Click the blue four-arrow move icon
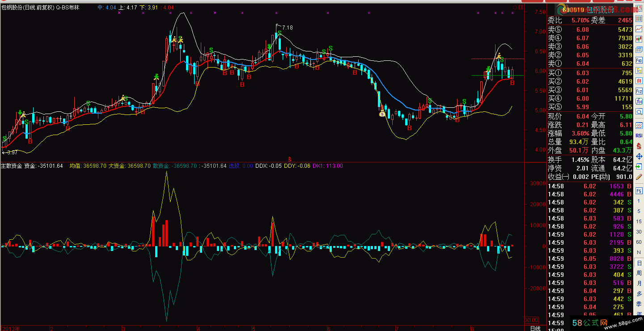Image resolution: width=644 pixels, height=331 pixels. [x=639, y=156]
